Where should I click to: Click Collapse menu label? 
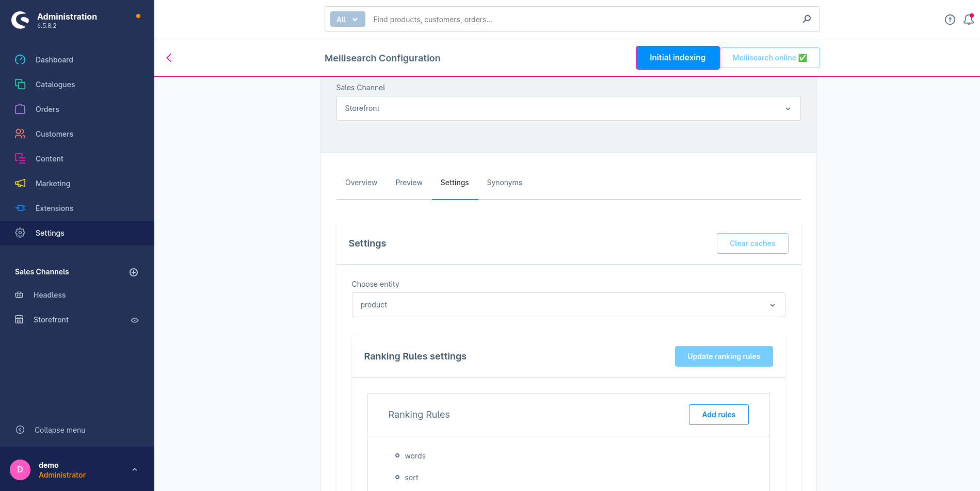(60, 430)
